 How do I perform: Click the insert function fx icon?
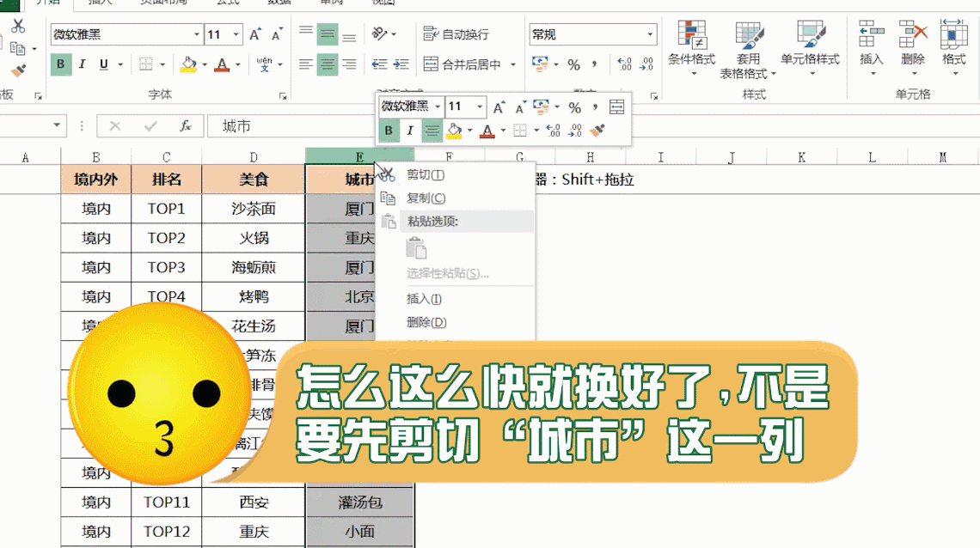(185, 126)
